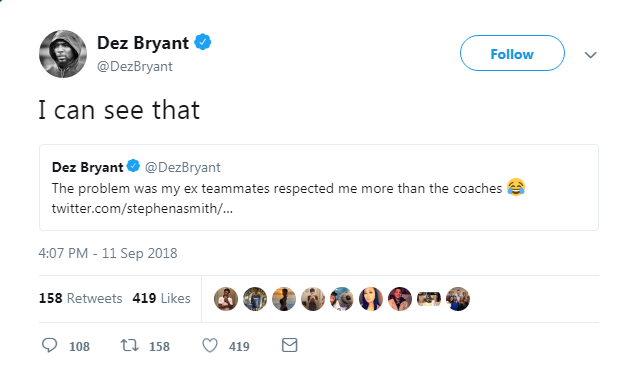Screen dimensions: 635x382
Task: Click the verified badge in the quoted tweet
Action: 133,166
